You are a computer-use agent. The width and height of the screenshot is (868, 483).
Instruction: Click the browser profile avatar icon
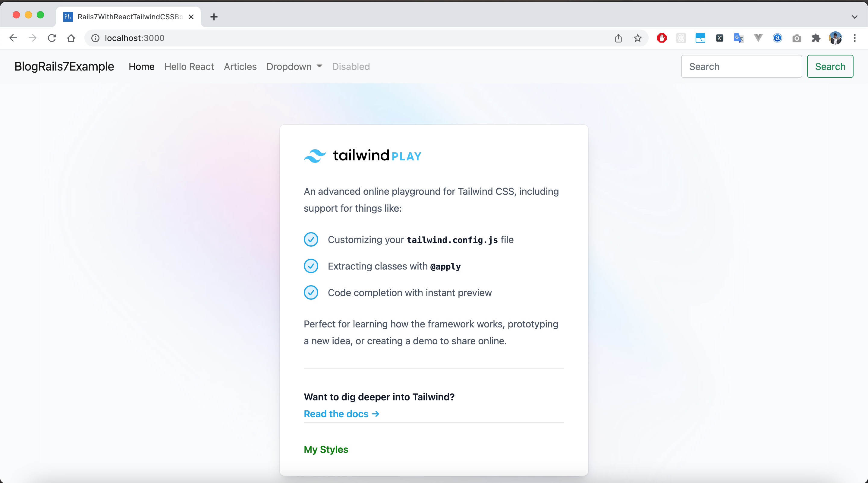click(835, 37)
